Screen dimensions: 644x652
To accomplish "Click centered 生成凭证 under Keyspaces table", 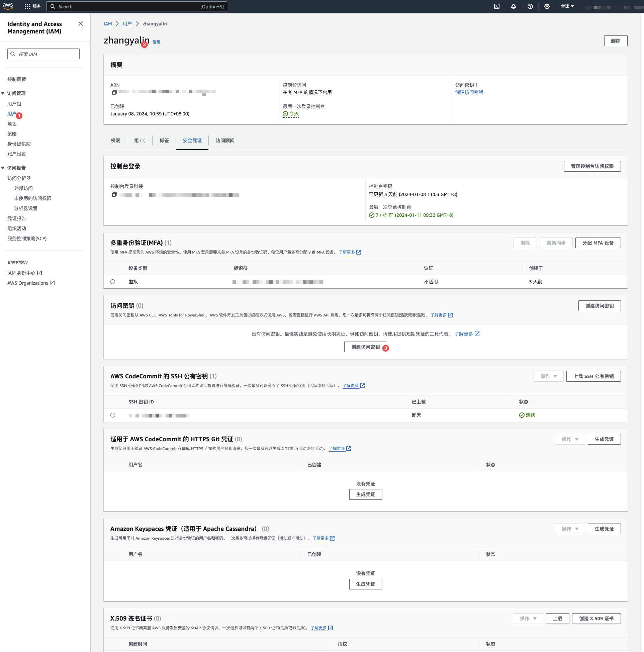I will (x=366, y=584).
